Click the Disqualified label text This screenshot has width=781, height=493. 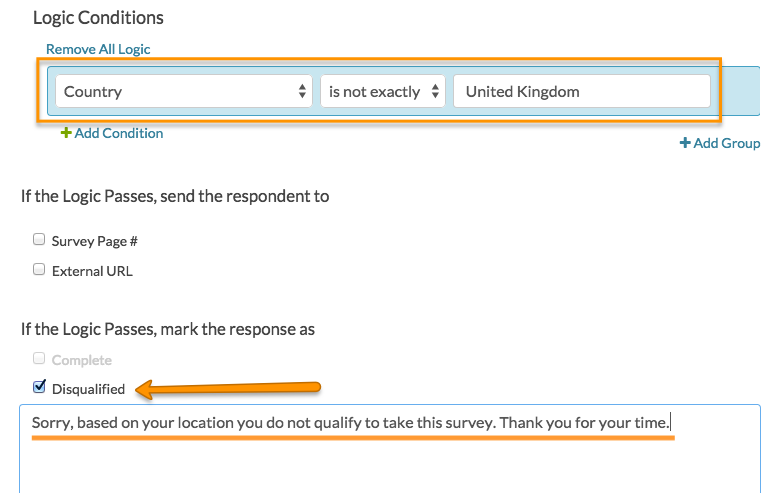[88, 389]
